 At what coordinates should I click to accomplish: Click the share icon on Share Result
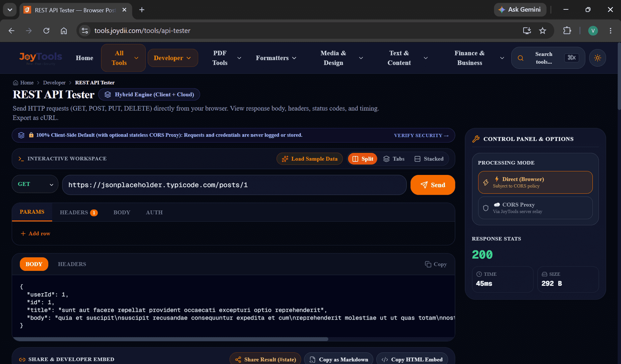238,360
